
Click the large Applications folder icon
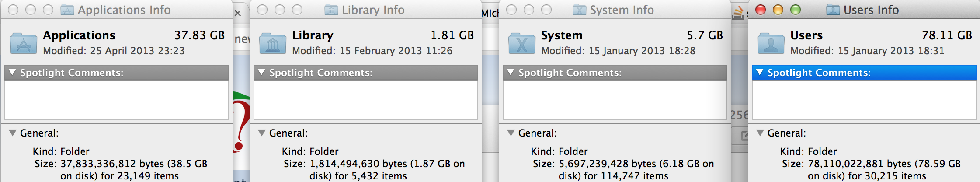24,43
